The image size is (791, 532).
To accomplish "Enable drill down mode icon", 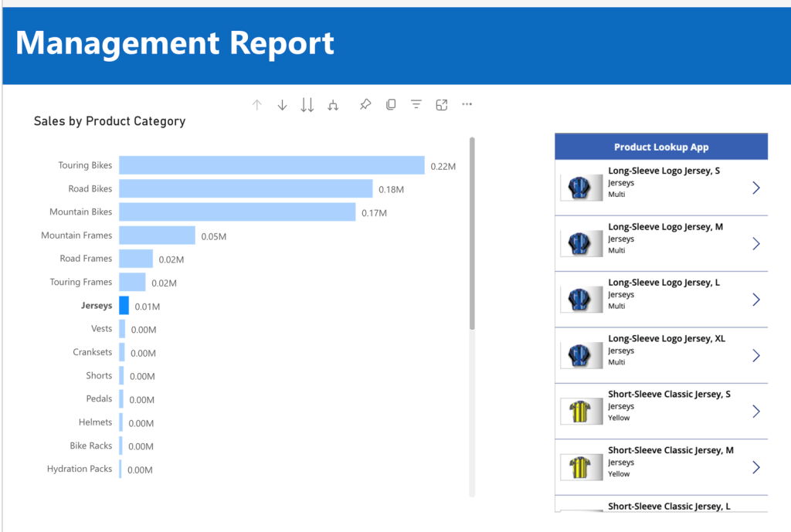I will pyautogui.click(x=282, y=104).
